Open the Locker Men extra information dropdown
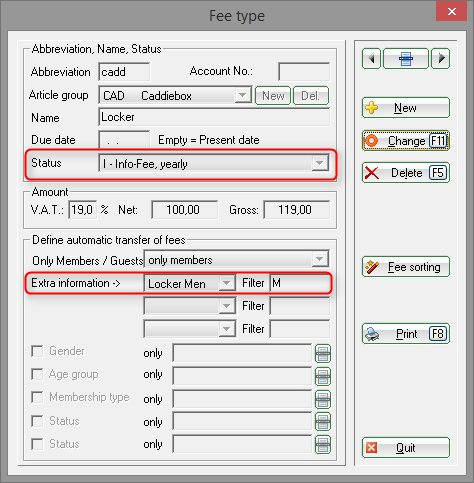The height and width of the screenshot is (483, 474). 227,283
